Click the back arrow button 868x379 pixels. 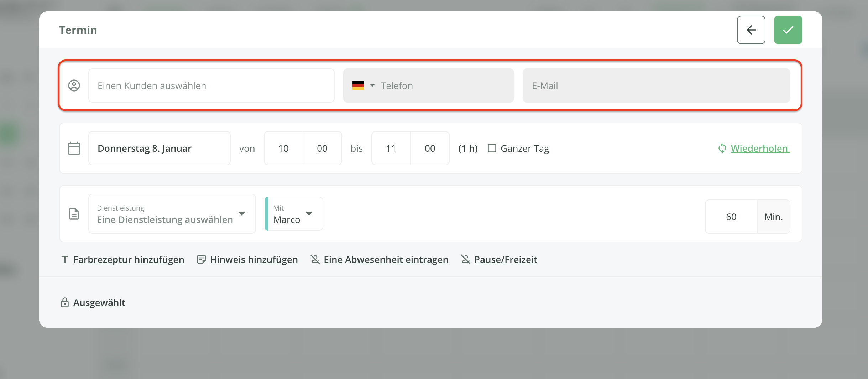tap(751, 30)
